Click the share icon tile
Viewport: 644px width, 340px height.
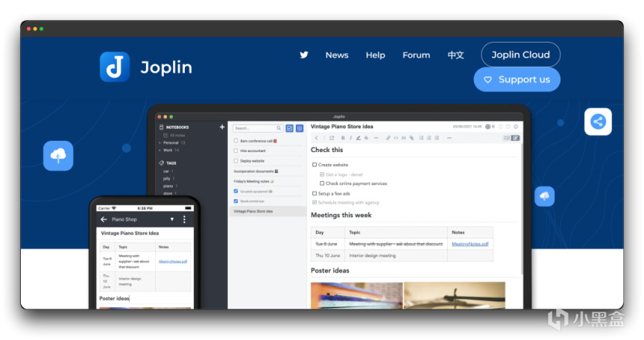pos(598,122)
